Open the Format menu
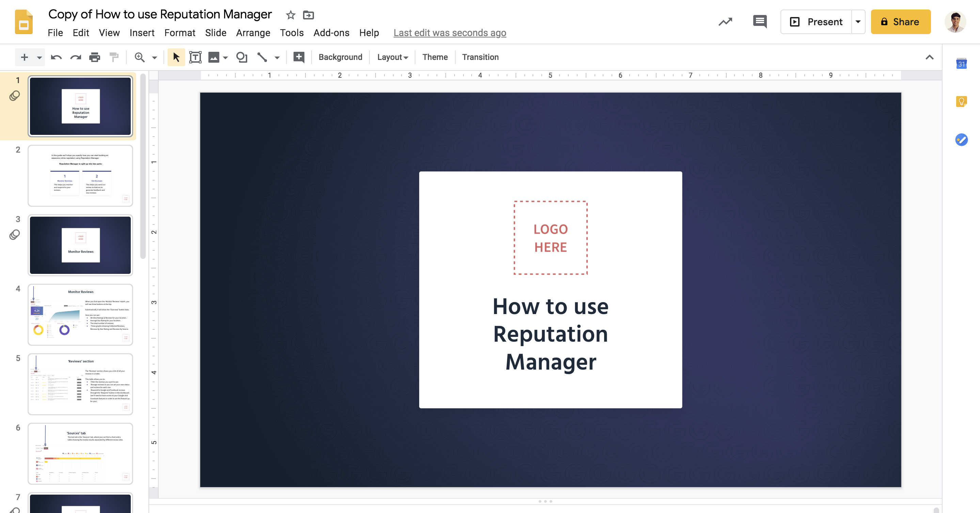 pos(179,33)
